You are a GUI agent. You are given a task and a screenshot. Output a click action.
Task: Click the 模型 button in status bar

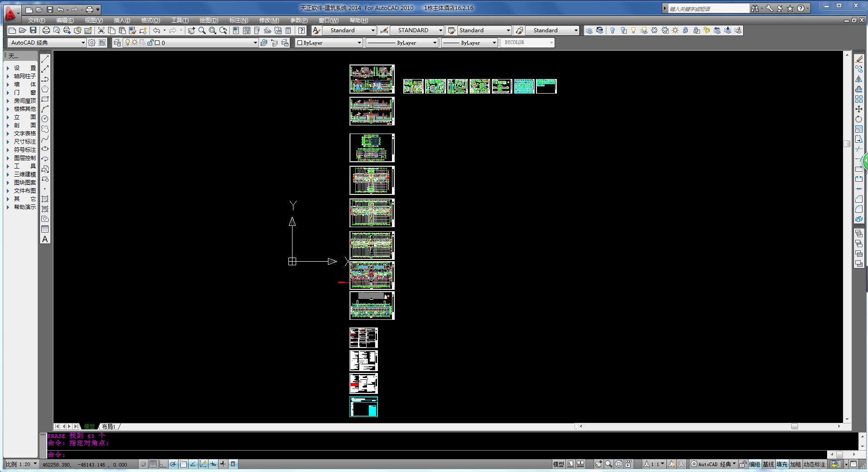tap(558, 464)
